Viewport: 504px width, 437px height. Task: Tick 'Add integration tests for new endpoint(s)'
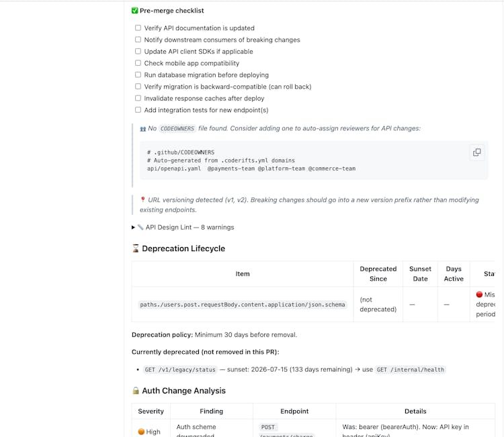tap(138, 110)
